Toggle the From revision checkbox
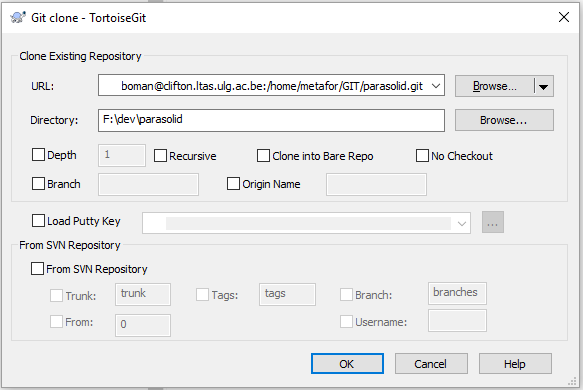 pos(56,322)
